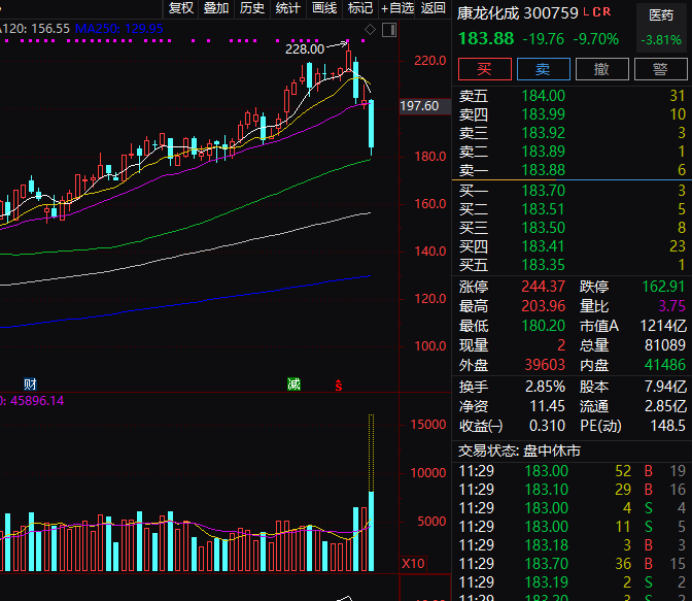Click the 财 financial report marker on chart

(x=30, y=384)
